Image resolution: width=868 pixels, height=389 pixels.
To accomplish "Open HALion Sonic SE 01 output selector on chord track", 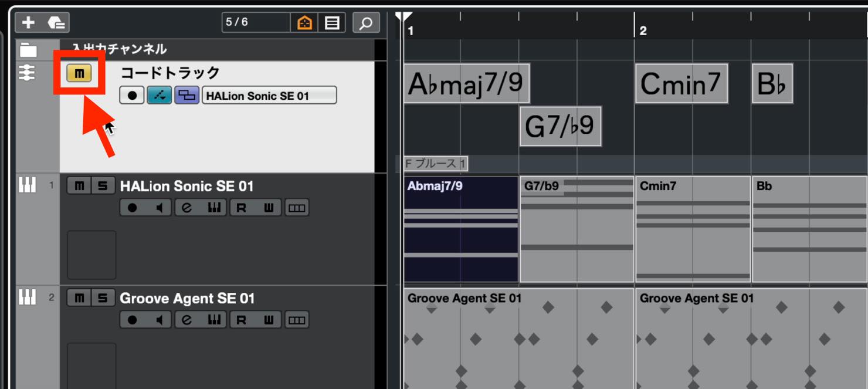I will 269,95.
